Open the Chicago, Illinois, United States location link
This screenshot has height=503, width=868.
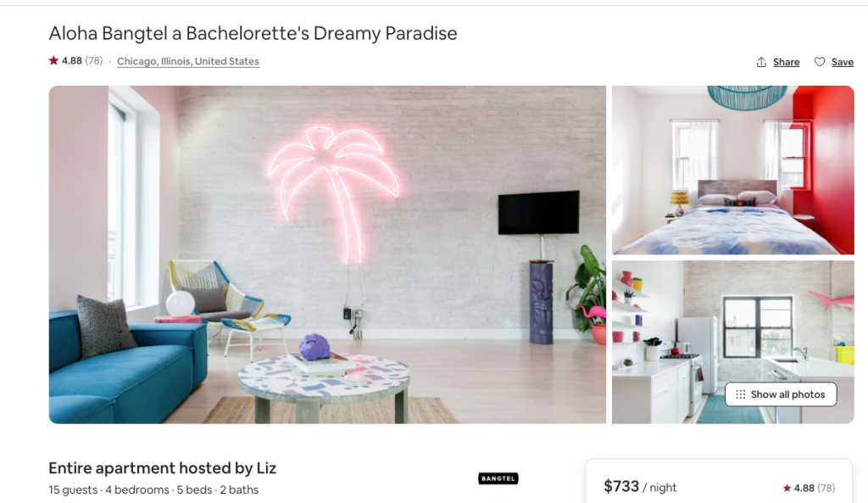coord(188,61)
